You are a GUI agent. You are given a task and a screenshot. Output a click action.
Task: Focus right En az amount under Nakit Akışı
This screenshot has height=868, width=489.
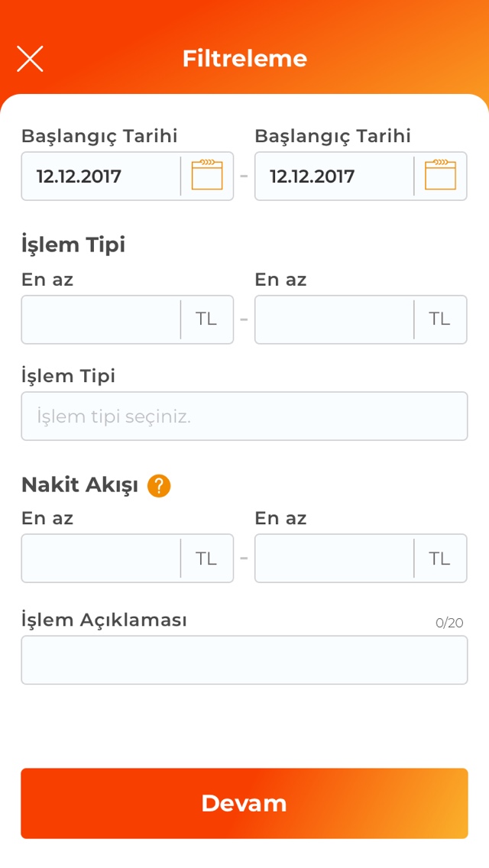coord(334,559)
